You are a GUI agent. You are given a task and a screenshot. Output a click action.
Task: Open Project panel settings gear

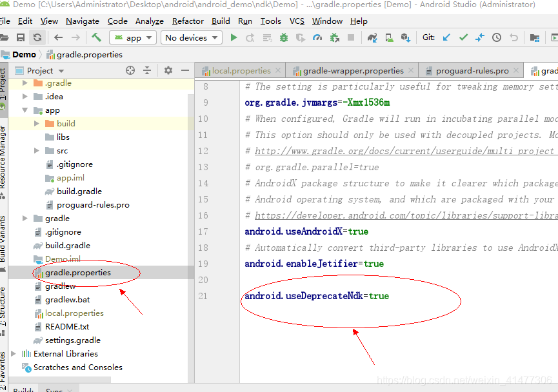tap(168, 70)
